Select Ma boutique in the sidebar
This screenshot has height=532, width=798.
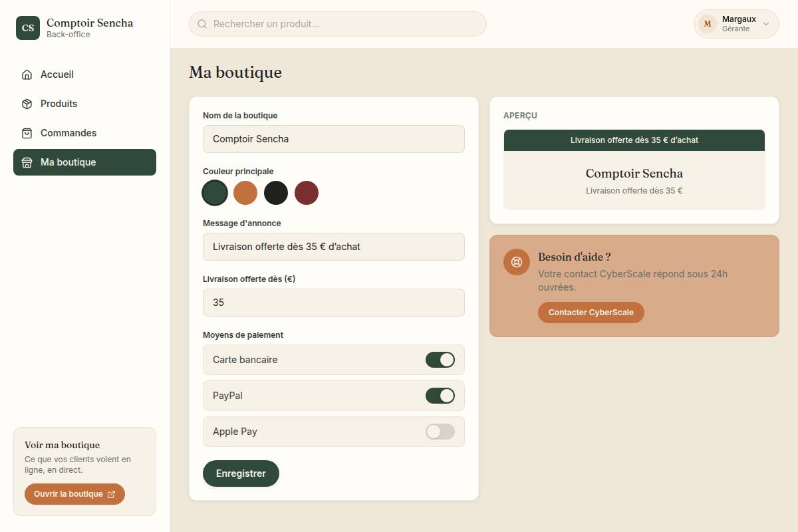(x=84, y=162)
